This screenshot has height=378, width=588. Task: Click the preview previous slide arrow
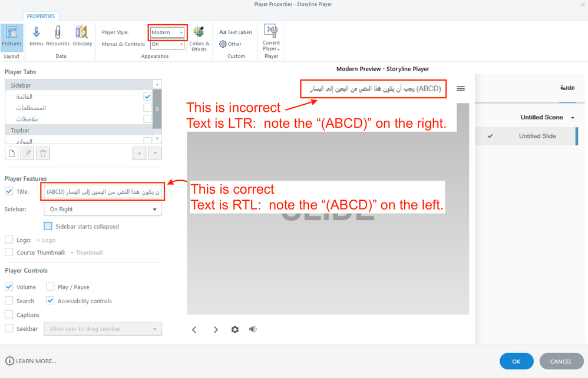[194, 330]
